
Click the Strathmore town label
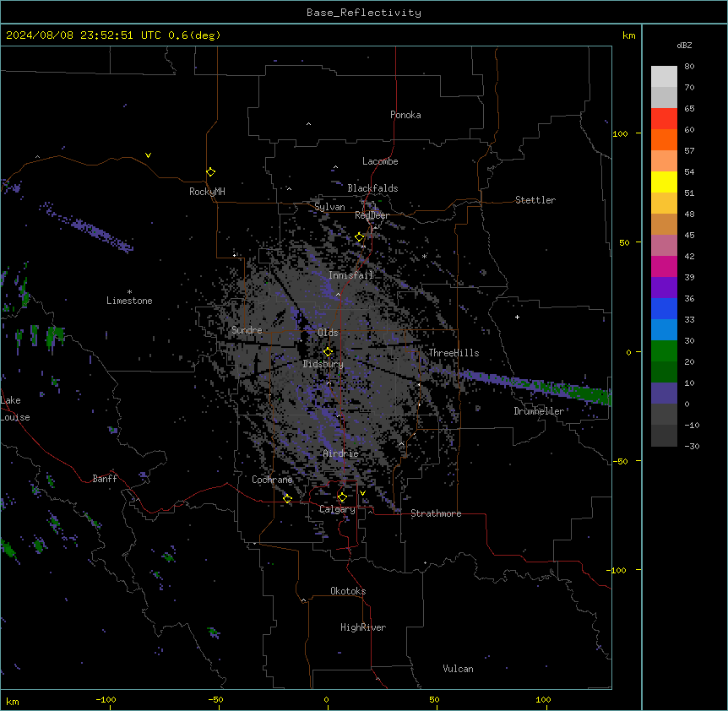pos(436,513)
